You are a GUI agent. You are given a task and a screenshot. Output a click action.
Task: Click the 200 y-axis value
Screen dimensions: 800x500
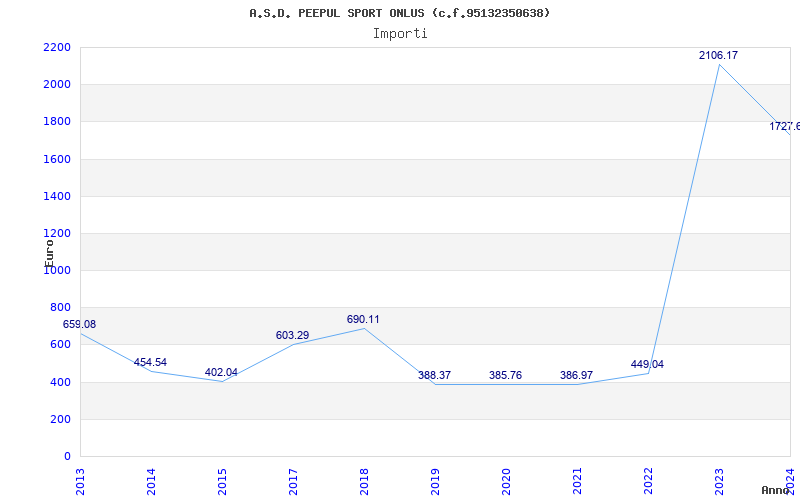[60, 419]
